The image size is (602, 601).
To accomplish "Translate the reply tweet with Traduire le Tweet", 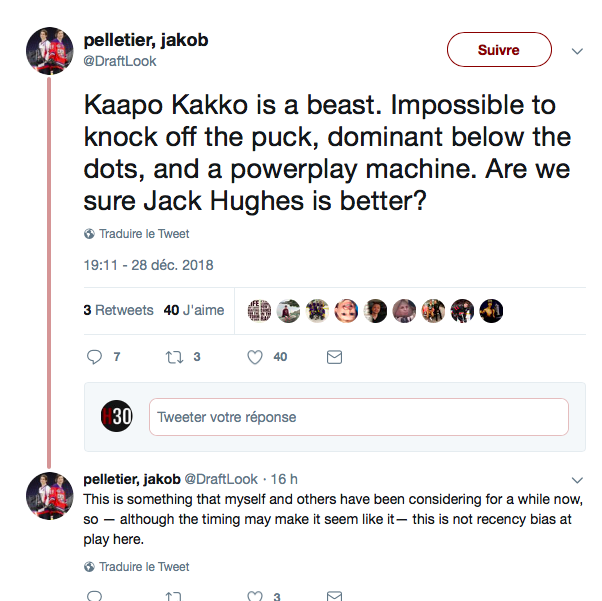I will (144, 567).
